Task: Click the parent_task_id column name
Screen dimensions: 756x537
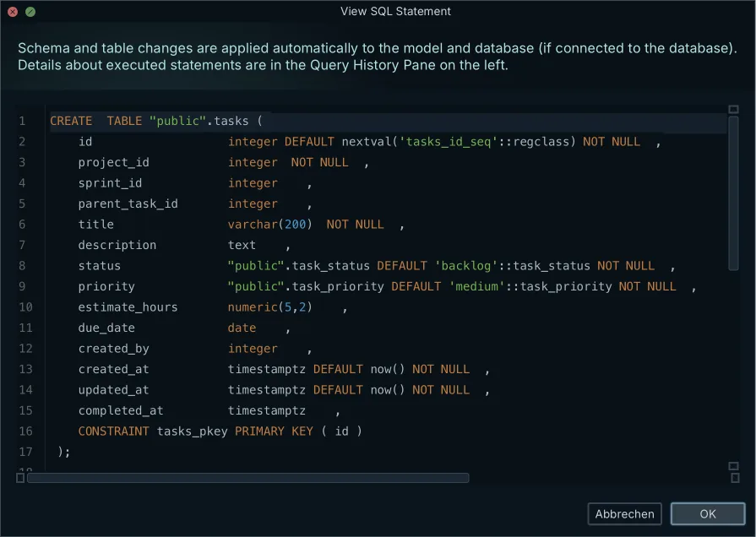Action: click(128, 203)
